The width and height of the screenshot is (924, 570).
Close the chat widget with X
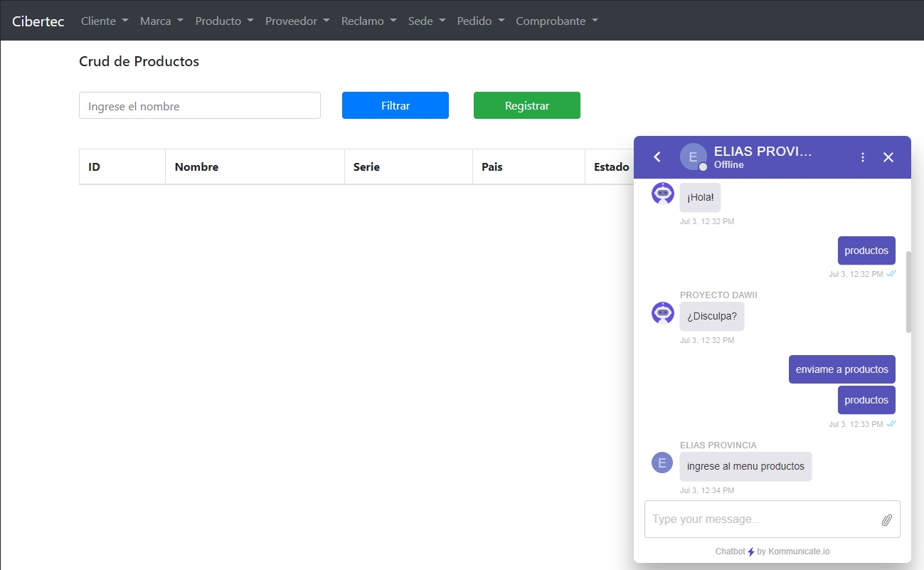[888, 157]
